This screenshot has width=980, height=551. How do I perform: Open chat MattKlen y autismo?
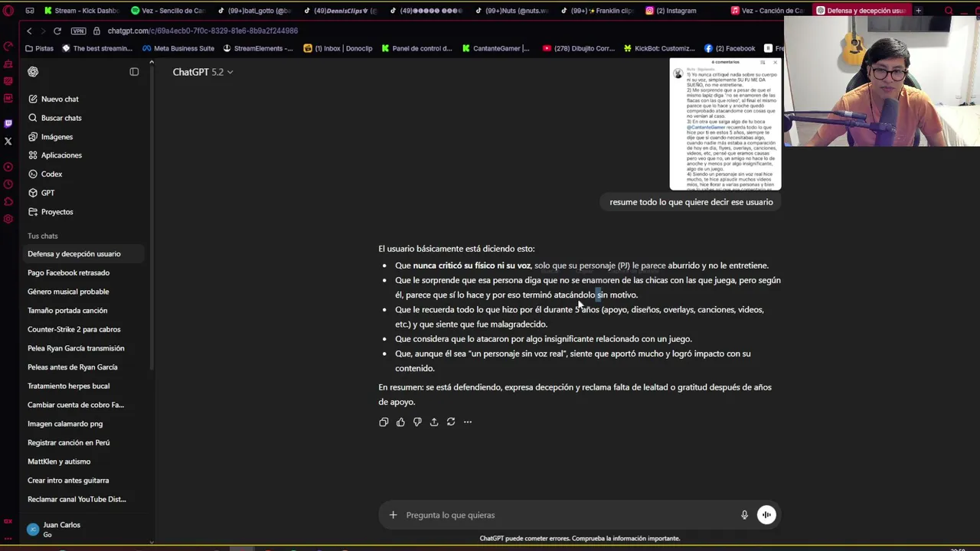click(x=59, y=461)
